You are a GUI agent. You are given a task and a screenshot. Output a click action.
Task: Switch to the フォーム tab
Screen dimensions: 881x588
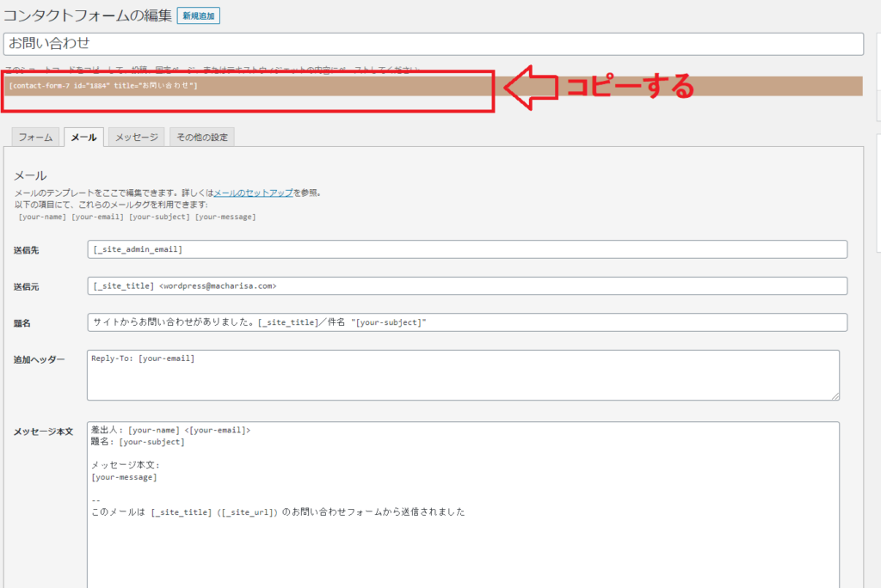[x=35, y=138]
